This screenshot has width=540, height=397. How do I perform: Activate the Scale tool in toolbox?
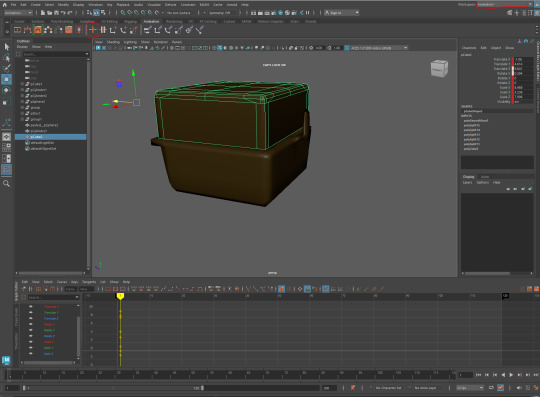7,101
